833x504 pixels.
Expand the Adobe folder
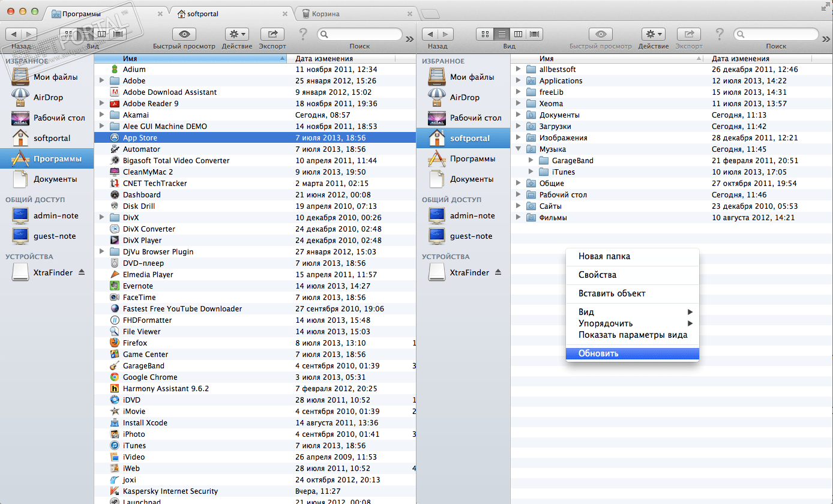coord(101,81)
